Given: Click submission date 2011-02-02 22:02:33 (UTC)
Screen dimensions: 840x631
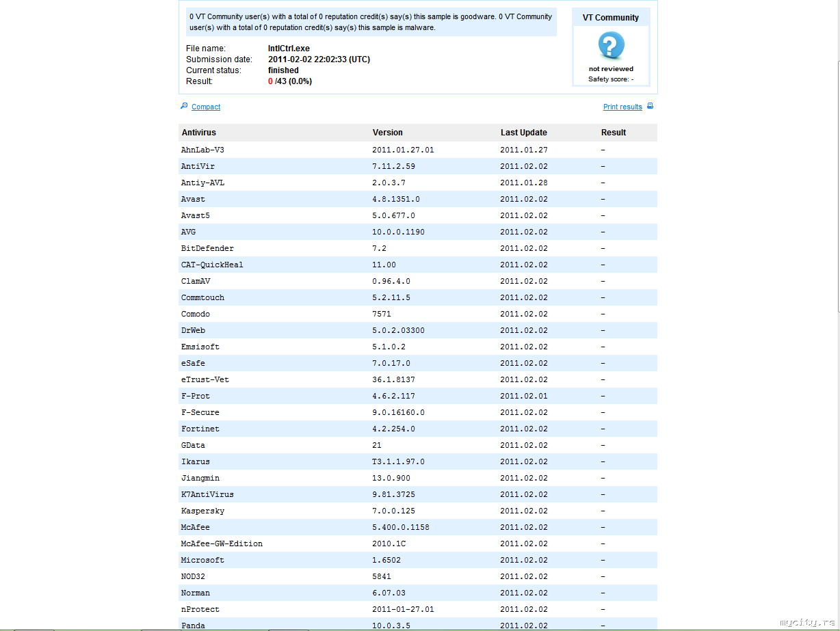Looking at the screenshot, I should 319,59.
